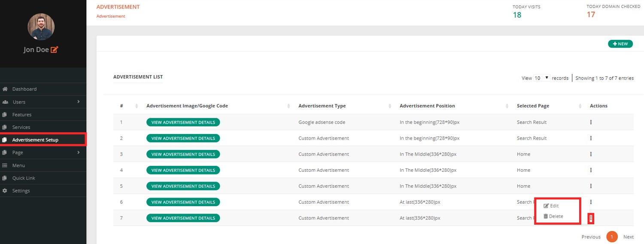This screenshot has width=644, height=244.
Task: Click the Menu list icon in sidebar
Action: (5, 165)
